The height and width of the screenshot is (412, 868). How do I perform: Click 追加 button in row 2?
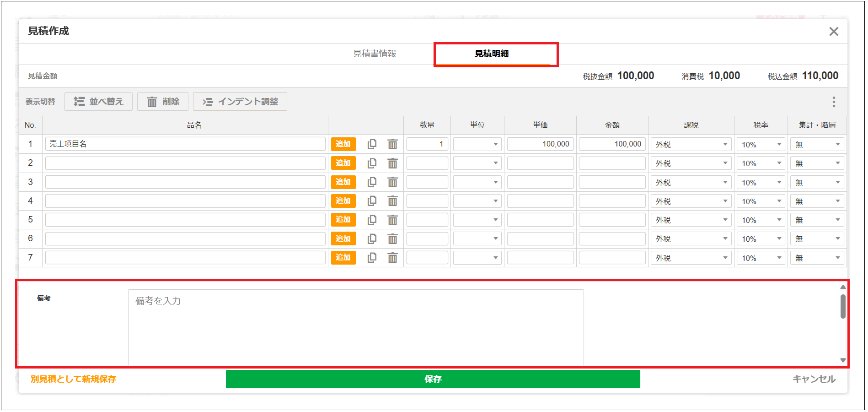tap(343, 163)
